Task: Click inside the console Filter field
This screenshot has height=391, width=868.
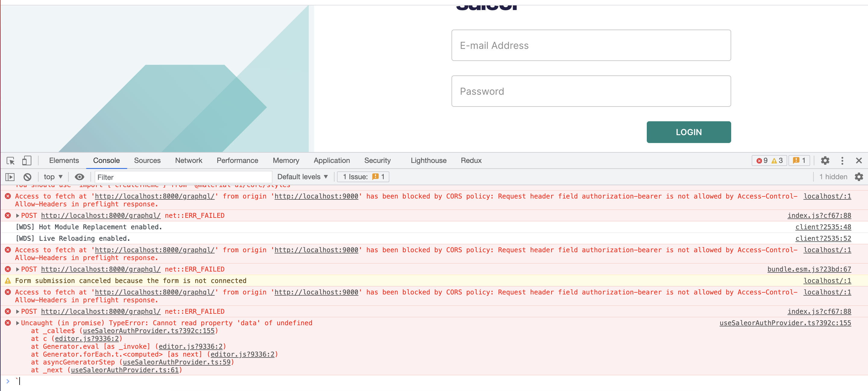Action: (184, 176)
